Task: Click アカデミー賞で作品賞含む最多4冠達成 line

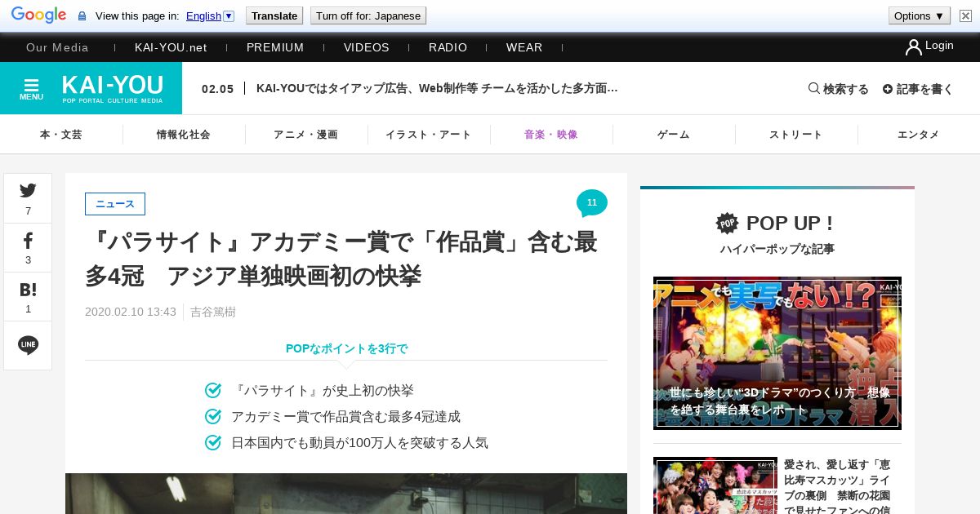Action: click(345, 417)
